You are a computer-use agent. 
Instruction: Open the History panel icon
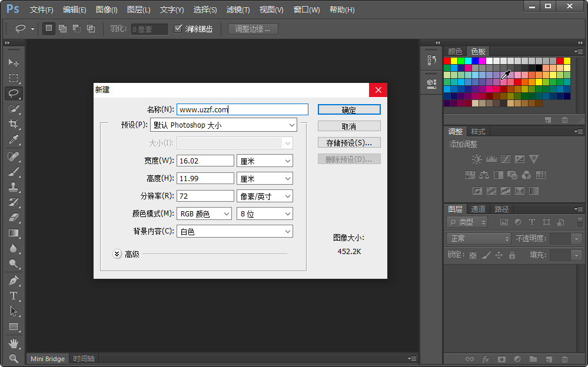coord(431,60)
